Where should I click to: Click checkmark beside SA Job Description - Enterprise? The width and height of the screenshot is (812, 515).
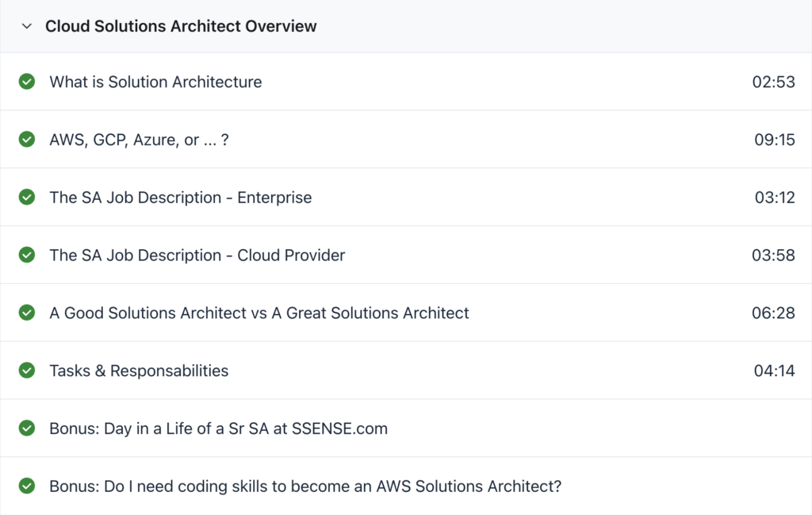coord(27,197)
